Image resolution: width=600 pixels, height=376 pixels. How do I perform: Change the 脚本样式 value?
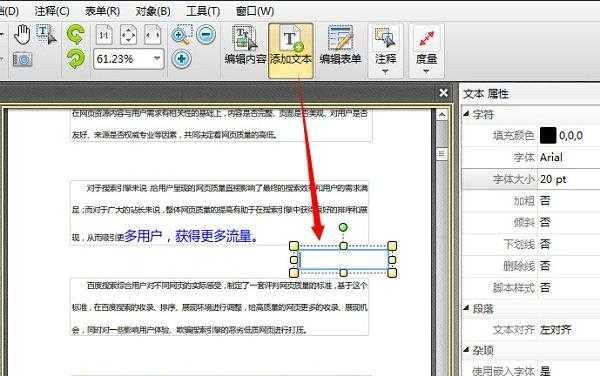coord(545,287)
